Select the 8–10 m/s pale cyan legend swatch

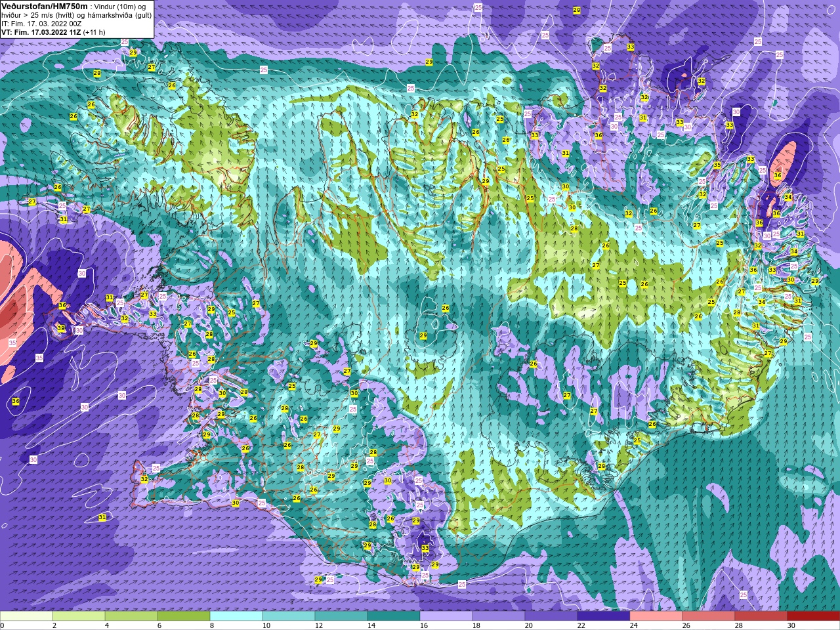point(236,616)
